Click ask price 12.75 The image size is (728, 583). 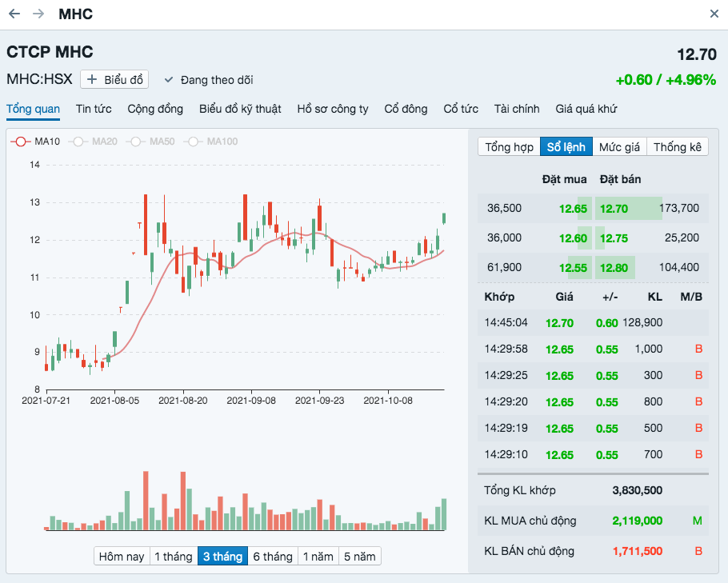[x=614, y=238]
